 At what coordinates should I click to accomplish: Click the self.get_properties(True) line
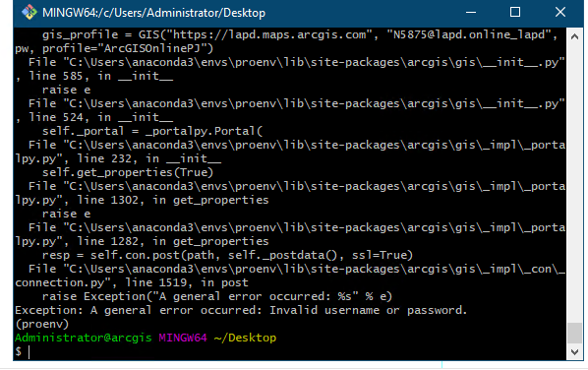click(128, 172)
